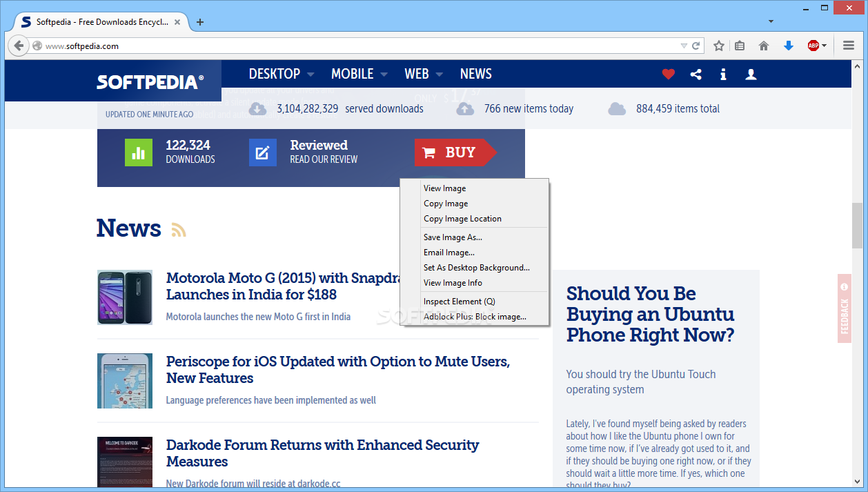Click the Adblock Plus ABP icon

click(x=813, y=46)
